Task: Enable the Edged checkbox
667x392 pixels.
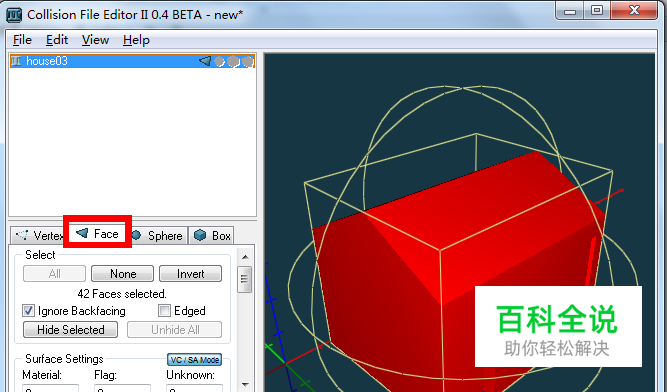Action: 164,311
